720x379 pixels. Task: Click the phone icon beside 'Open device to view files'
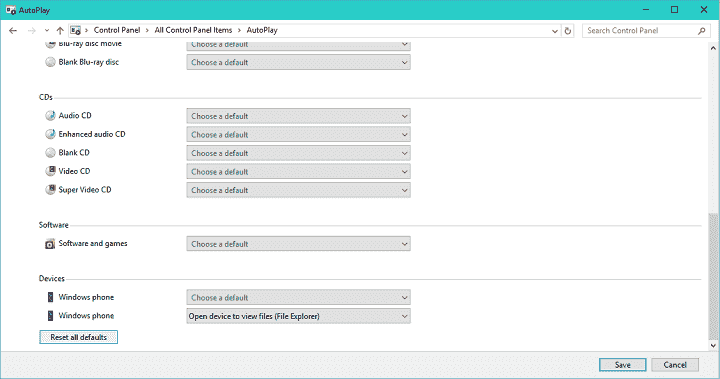50,316
